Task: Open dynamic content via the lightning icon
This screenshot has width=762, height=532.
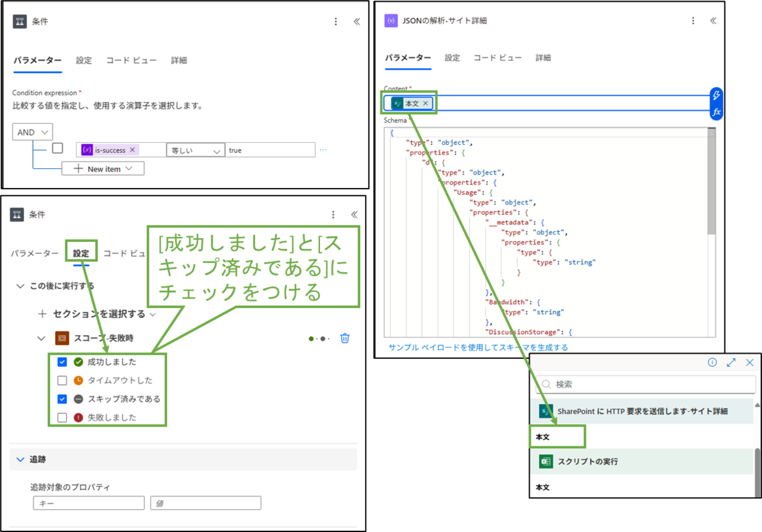Action: click(716, 95)
